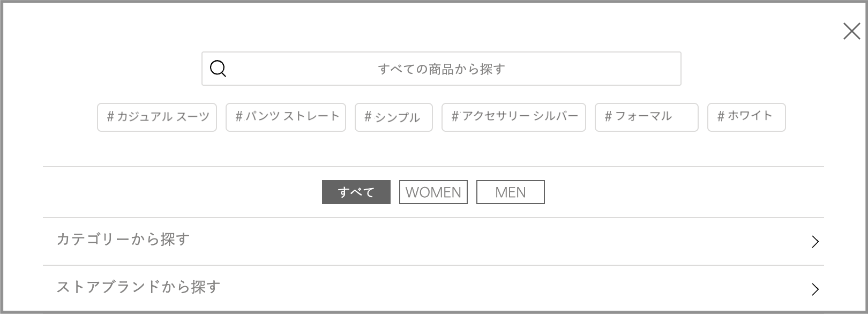The height and width of the screenshot is (314, 868).
Task: Click the hash symbol on シンプル tag
Action: click(x=366, y=117)
